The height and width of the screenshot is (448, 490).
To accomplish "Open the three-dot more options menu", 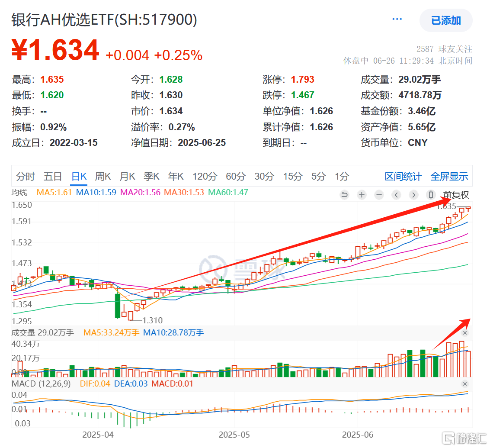I will pos(397,19).
